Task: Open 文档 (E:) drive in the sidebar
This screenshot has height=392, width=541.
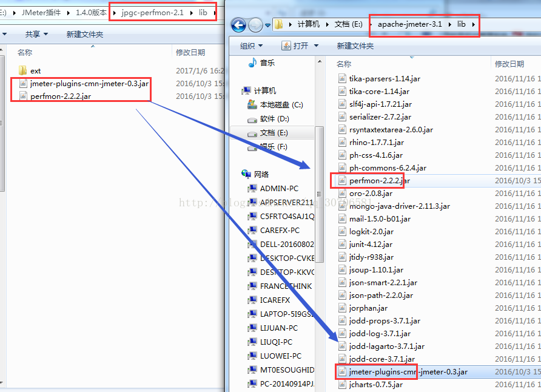Action: point(267,133)
